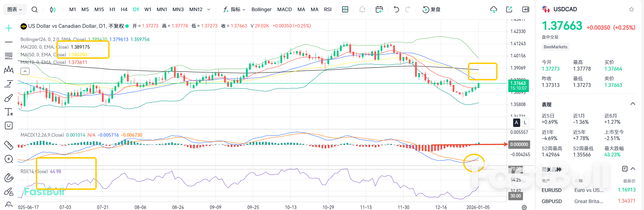Enable log scale with the L button
The width and height of the screenshot is (644, 210).
tap(525, 123)
